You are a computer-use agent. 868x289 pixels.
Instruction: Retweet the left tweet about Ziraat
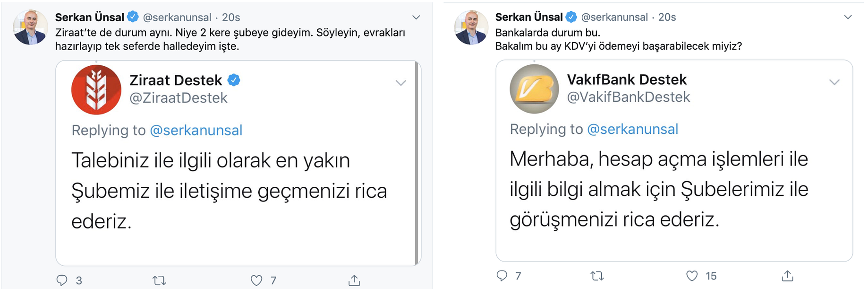159,280
